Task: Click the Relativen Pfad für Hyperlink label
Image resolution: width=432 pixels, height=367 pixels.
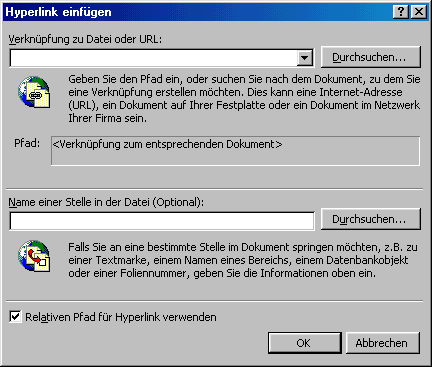Action: [x=121, y=317]
